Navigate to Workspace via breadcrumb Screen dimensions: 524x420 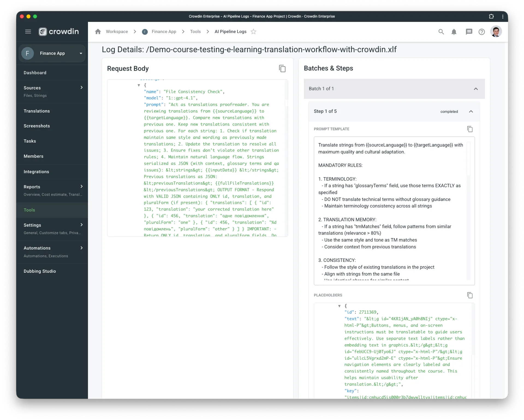tap(117, 32)
